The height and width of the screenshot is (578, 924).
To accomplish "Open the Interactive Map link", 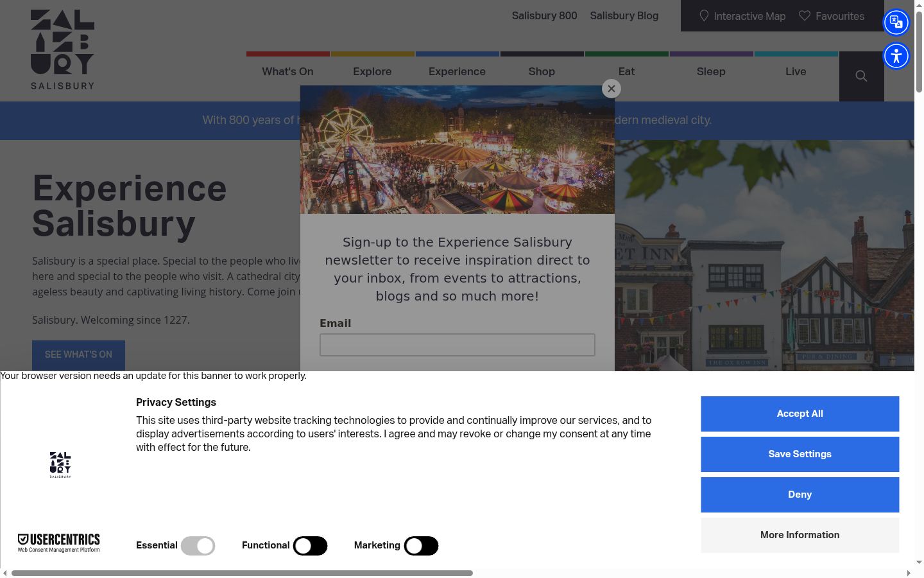I will [742, 16].
